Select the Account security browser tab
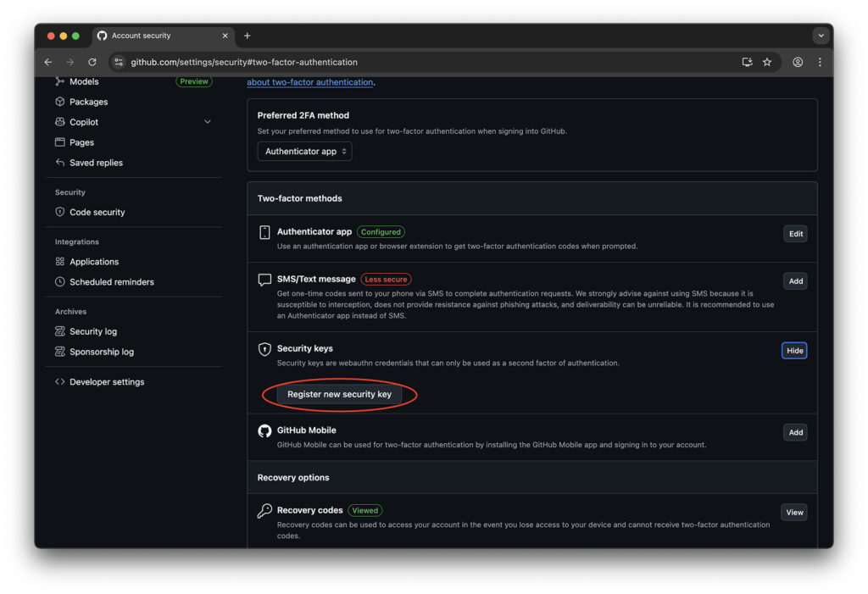 click(164, 36)
